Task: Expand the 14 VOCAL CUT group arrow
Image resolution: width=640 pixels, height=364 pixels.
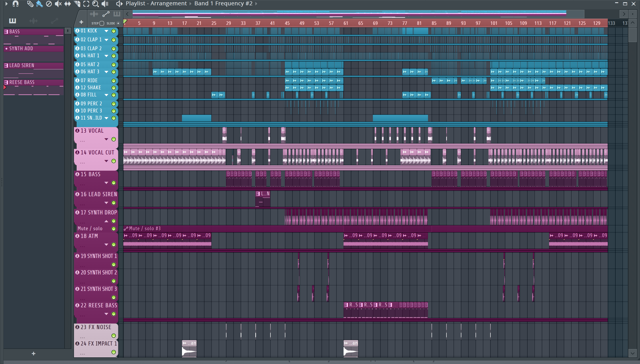Action: point(106,161)
